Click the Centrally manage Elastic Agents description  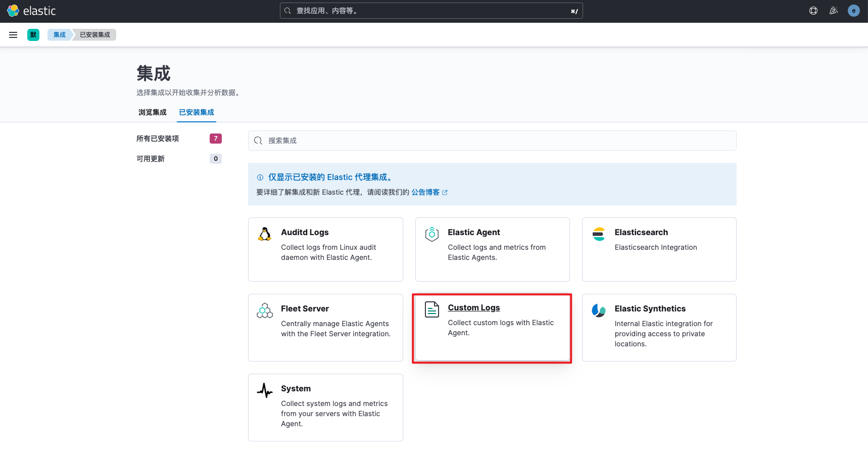pyautogui.click(x=336, y=329)
